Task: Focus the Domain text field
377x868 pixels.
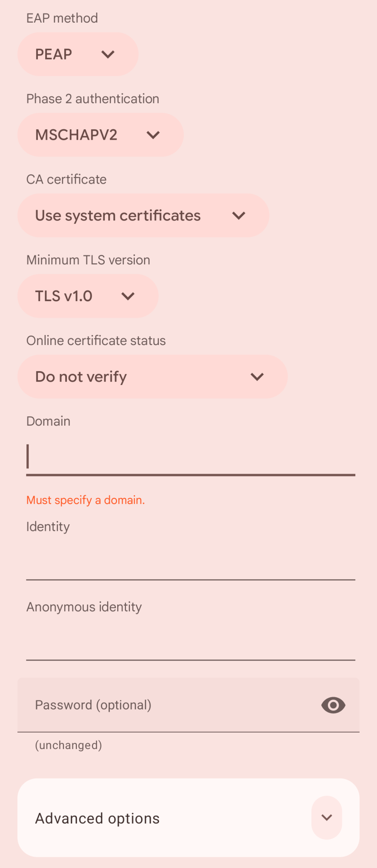Action: click(x=191, y=458)
